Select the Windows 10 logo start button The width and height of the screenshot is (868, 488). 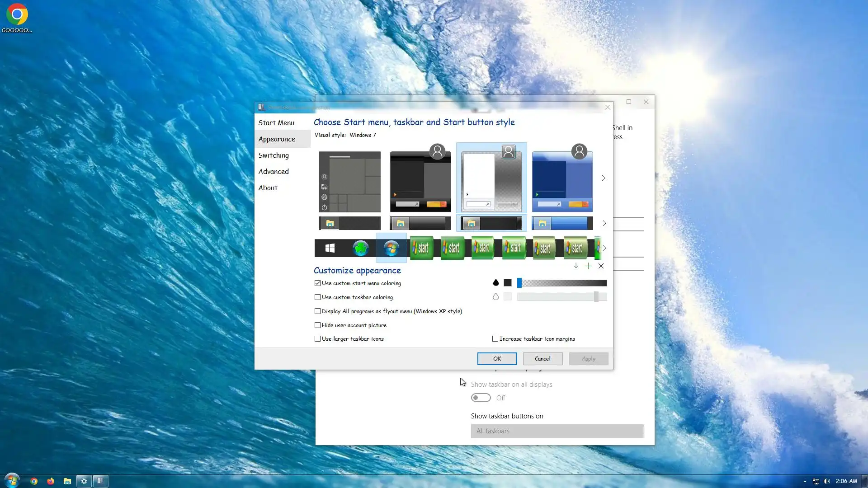pos(330,248)
